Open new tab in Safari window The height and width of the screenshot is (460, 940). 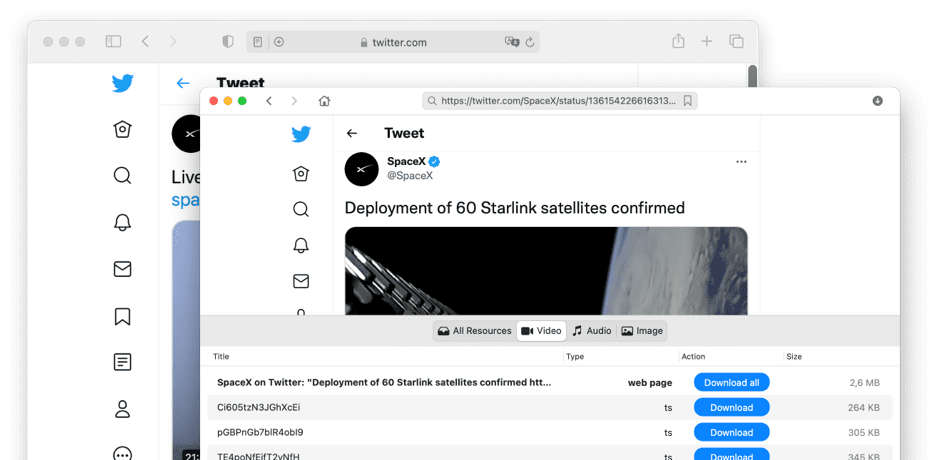707,41
